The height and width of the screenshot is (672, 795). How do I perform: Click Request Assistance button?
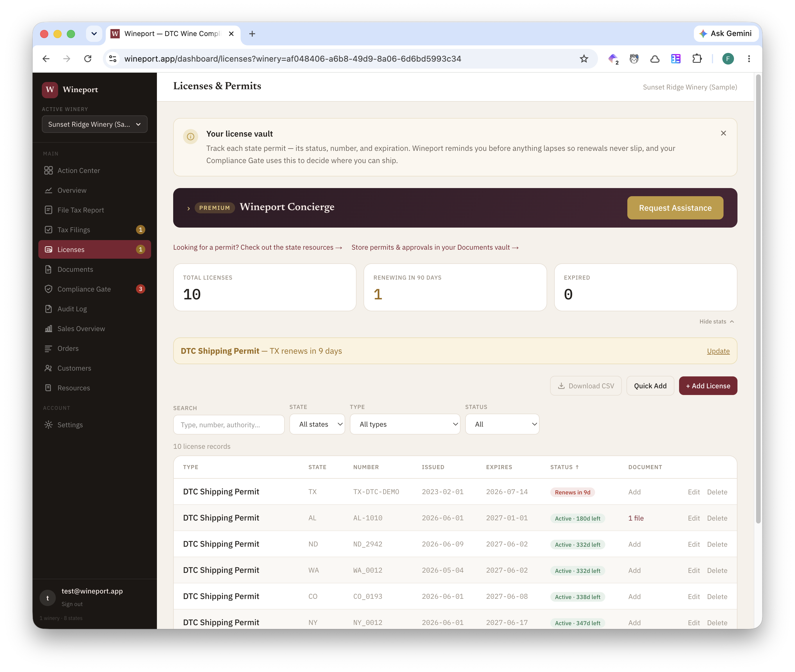coord(675,208)
